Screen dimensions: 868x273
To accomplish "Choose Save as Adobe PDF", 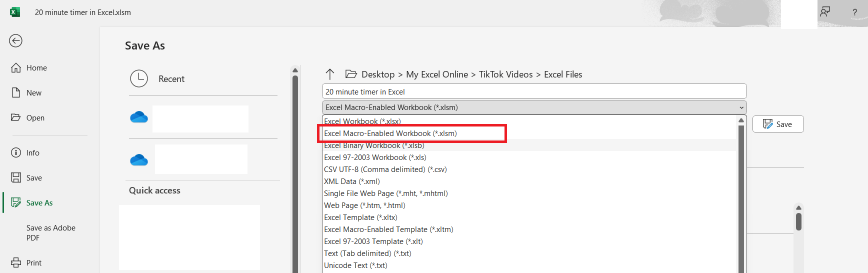I will coord(50,233).
